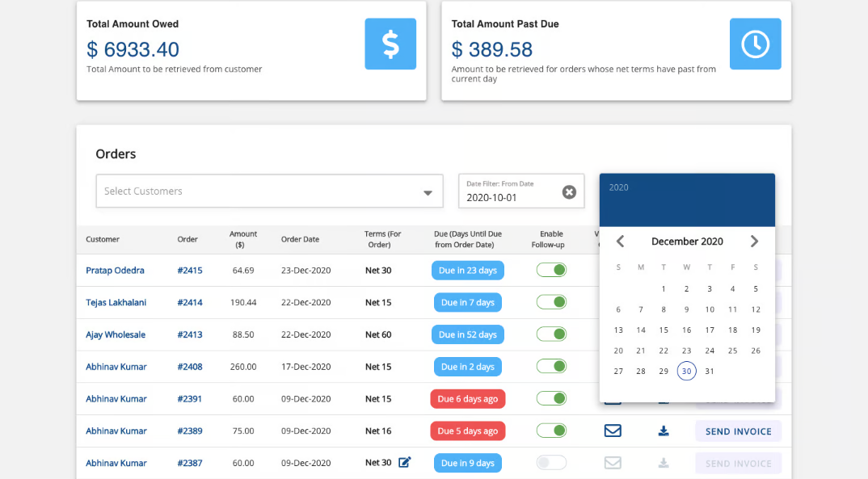This screenshot has width=868, height=479.
Task: Click envelope icon for order #2389
Action: click(613, 431)
